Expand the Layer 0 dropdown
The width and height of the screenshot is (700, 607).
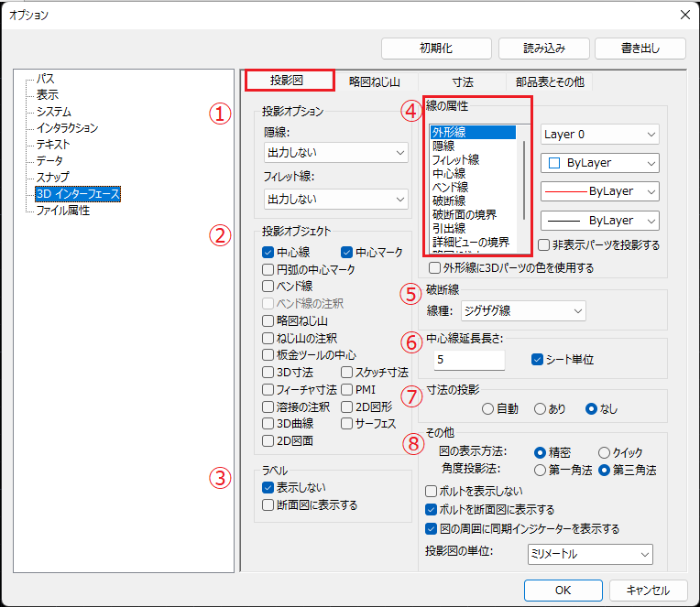[599, 135]
